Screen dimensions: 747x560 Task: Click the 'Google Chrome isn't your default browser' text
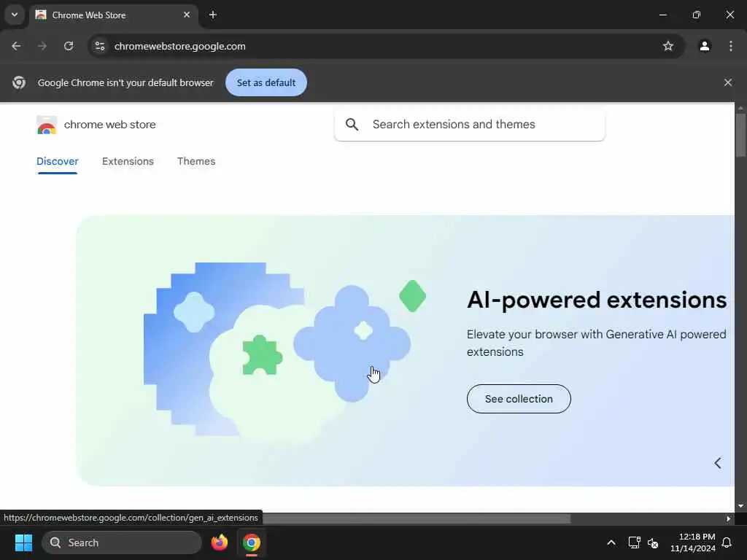[x=125, y=82]
